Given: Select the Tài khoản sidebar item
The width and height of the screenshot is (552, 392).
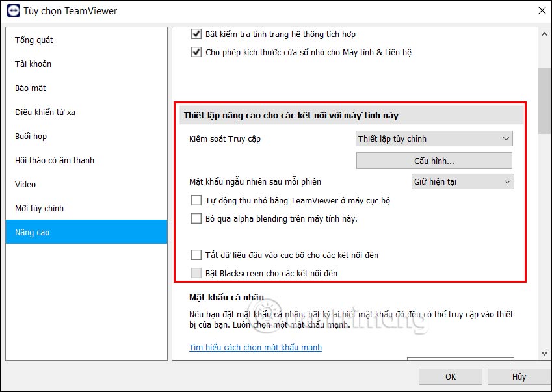Looking at the screenshot, I should tap(33, 64).
